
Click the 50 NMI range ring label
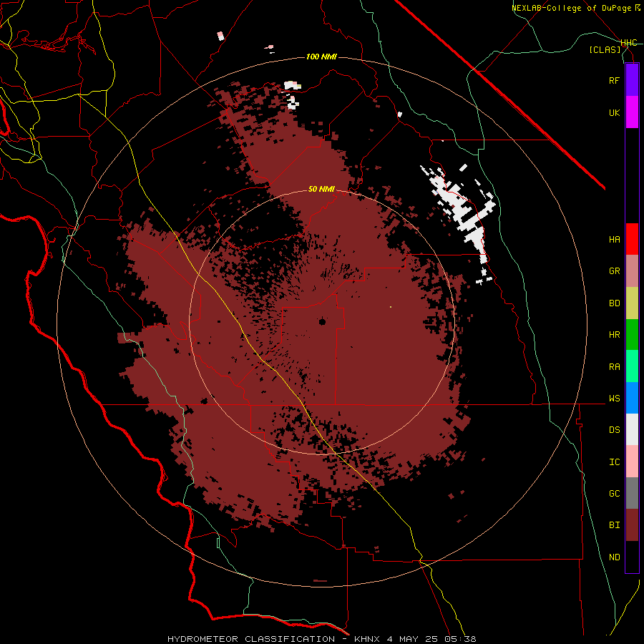[x=321, y=190]
